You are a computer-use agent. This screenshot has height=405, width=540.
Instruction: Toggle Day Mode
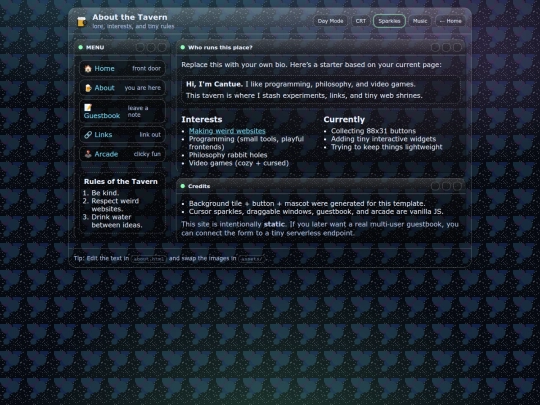(330, 21)
